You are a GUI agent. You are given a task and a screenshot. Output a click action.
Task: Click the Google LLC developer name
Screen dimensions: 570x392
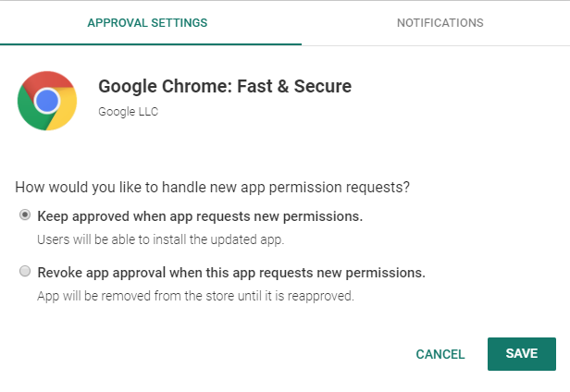point(127,112)
